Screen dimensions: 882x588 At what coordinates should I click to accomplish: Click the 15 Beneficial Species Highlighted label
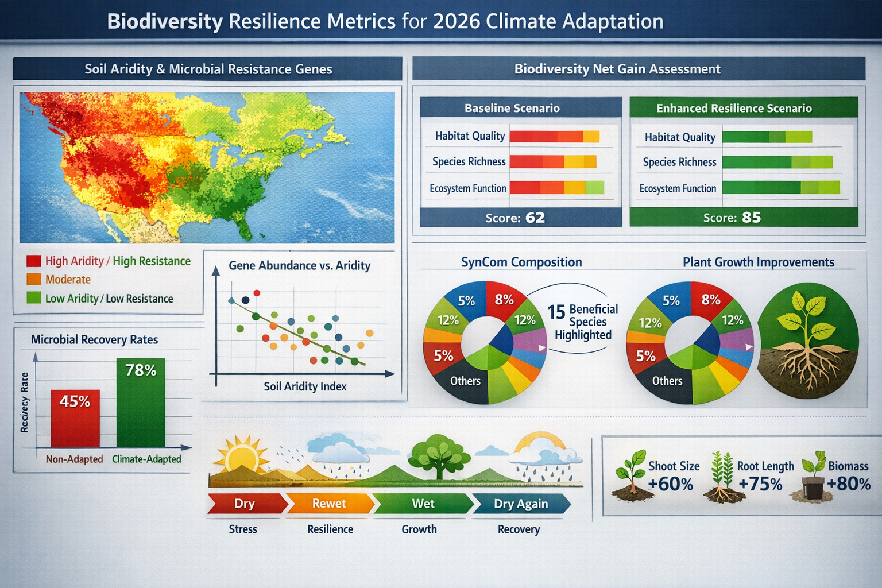581,322
